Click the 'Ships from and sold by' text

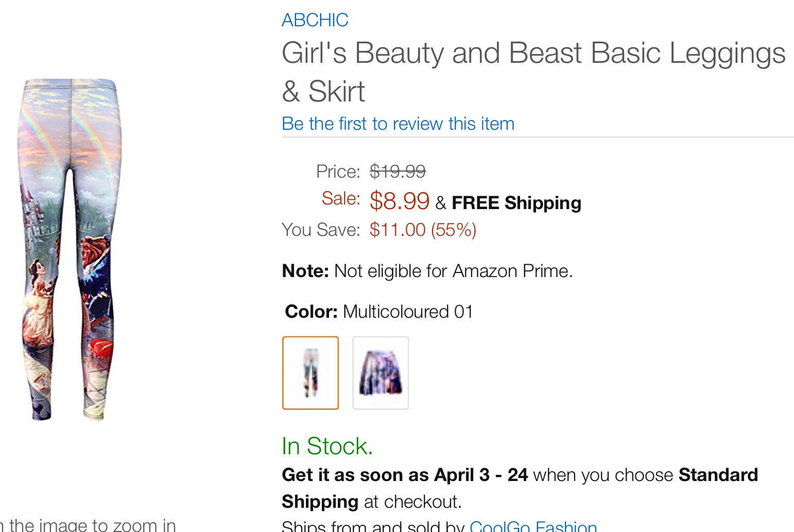pos(373,526)
